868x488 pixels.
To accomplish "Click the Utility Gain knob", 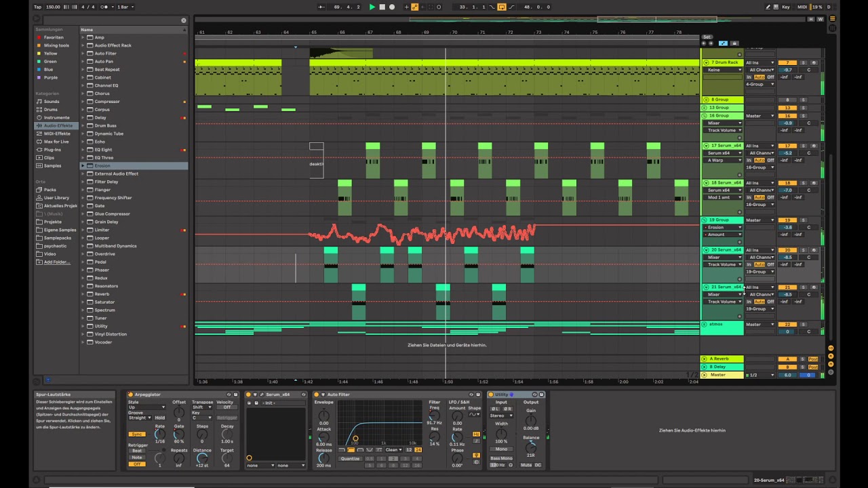I will [530, 420].
